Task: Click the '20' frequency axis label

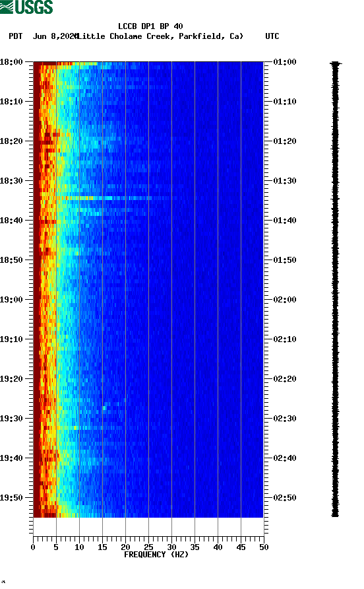Action: click(x=125, y=547)
